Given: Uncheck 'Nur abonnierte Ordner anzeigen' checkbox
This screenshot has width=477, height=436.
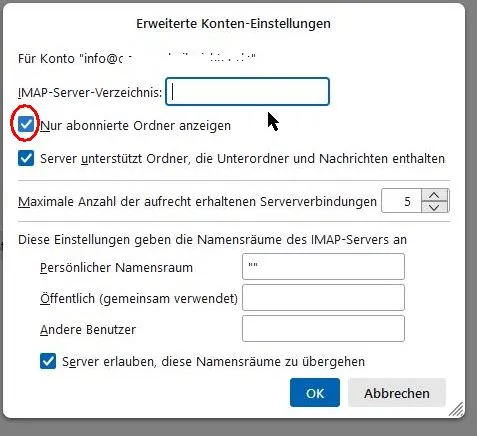Looking at the screenshot, I should click(x=26, y=125).
